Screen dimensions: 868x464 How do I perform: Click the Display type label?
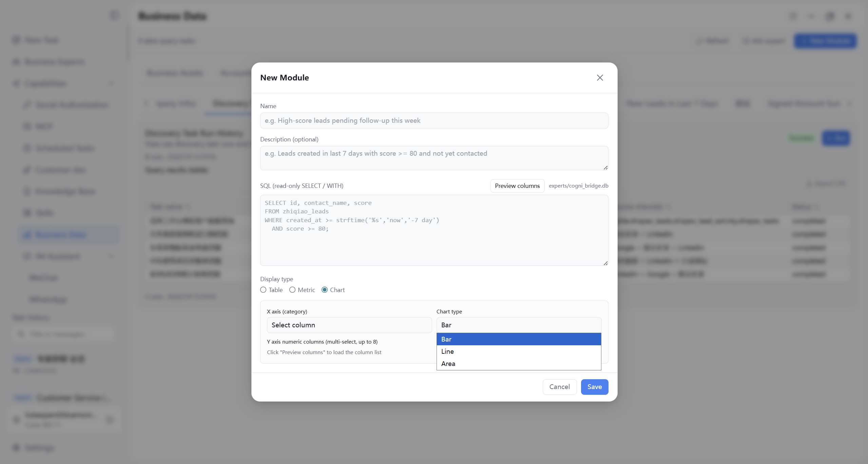276,279
